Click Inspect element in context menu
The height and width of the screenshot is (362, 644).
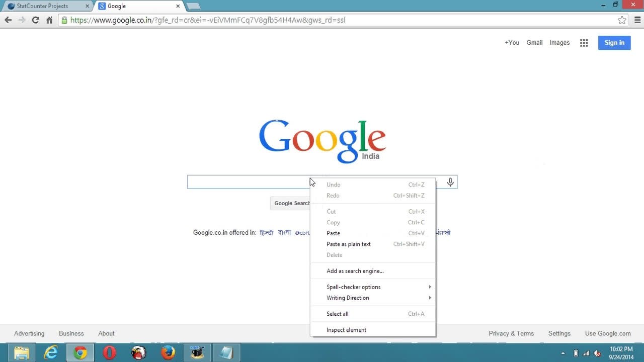point(373,330)
